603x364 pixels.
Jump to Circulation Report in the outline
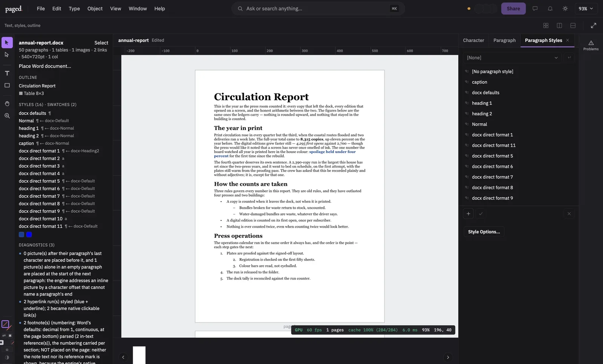pyautogui.click(x=37, y=86)
